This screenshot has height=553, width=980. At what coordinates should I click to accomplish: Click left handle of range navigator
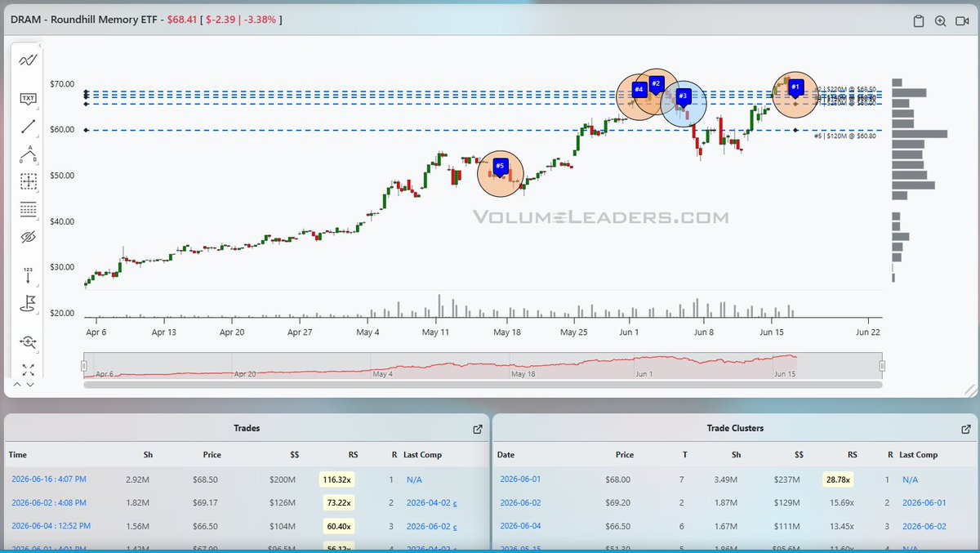pos(83,366)
